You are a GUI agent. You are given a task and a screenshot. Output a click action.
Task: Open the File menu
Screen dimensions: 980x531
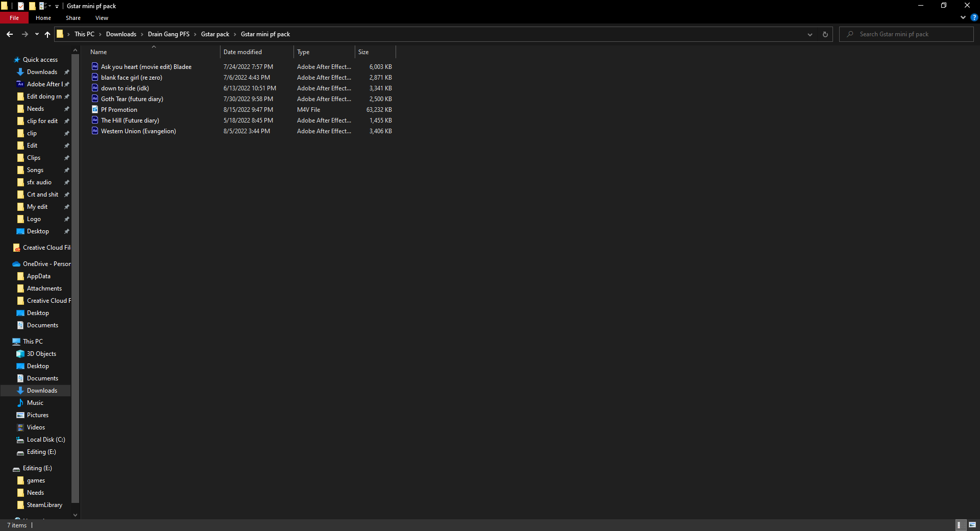pos(14,18)
